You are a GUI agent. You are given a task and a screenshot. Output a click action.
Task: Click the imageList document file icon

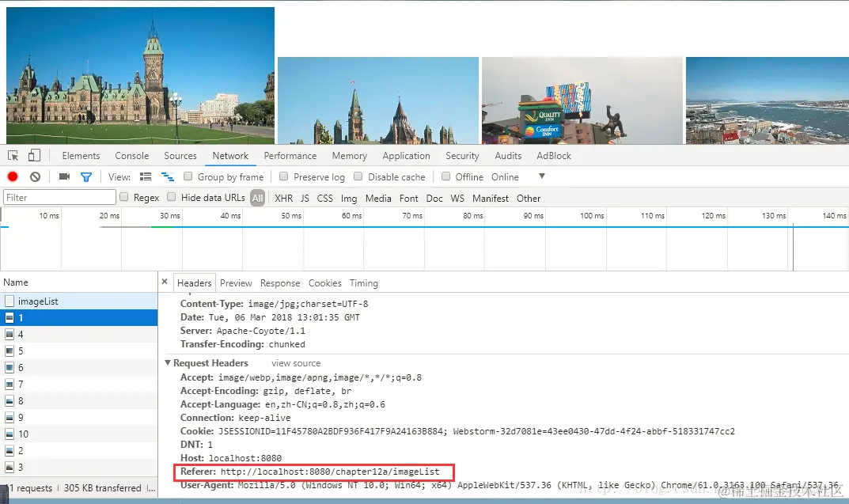coord(9,301)
